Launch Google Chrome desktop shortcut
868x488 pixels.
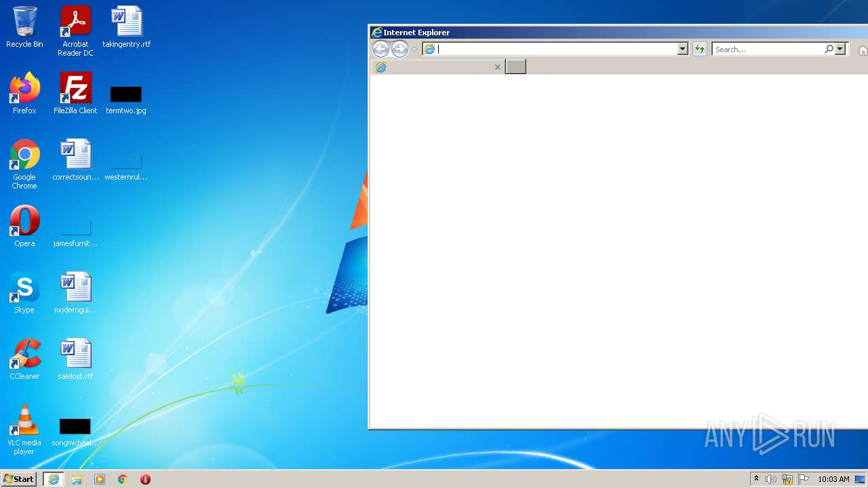tap(24, 164)
